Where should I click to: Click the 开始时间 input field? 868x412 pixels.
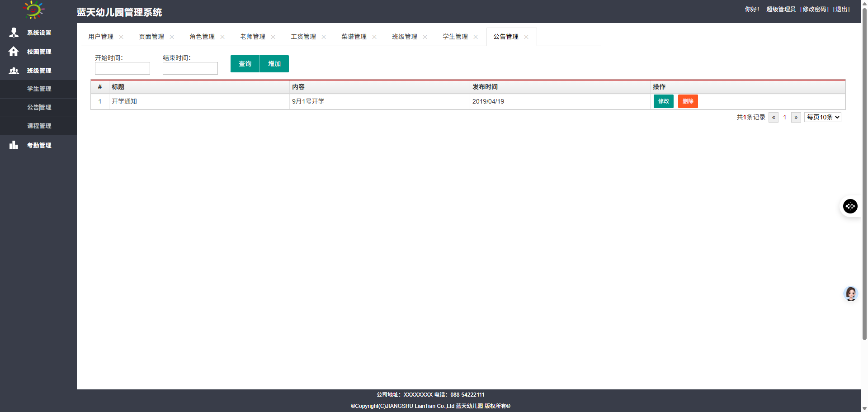coord(122,68)
